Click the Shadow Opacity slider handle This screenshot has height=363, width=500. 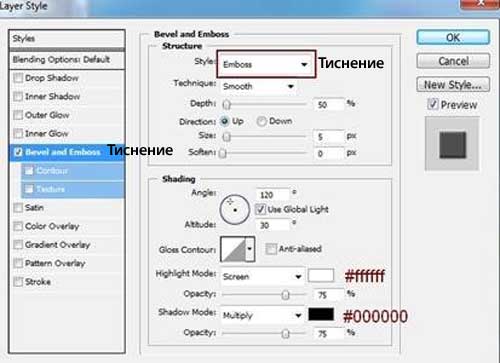(285, 334)
